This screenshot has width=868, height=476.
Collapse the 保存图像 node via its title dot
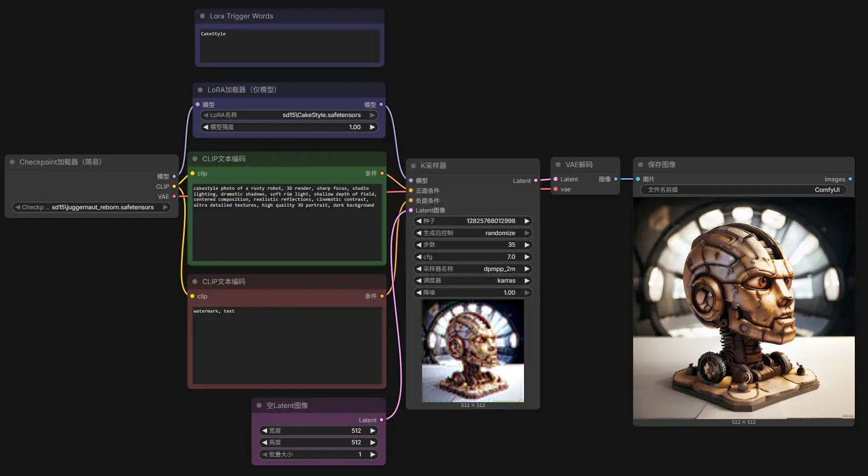pos(640,164)
